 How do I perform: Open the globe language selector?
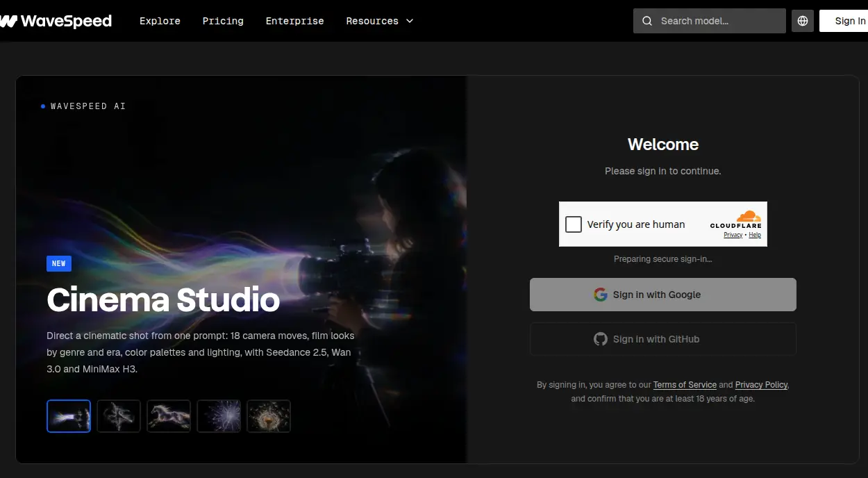(x=803, y=21)
